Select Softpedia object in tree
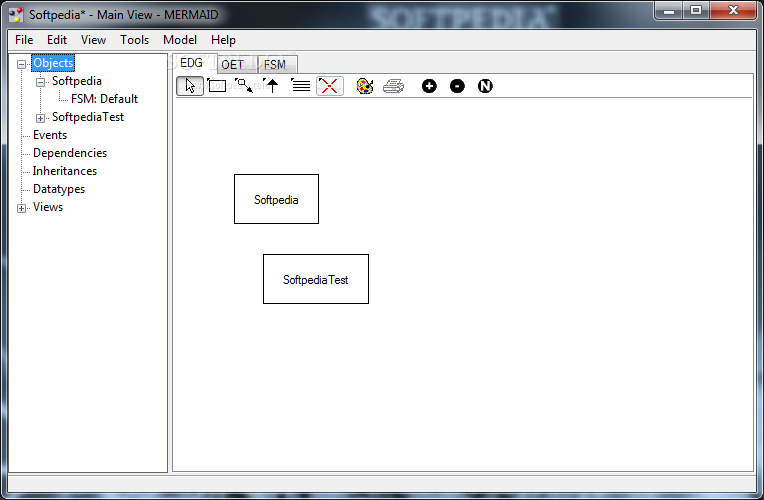Image resolution: width=764 pixels, height=500 pixels. tap(76, 81)
